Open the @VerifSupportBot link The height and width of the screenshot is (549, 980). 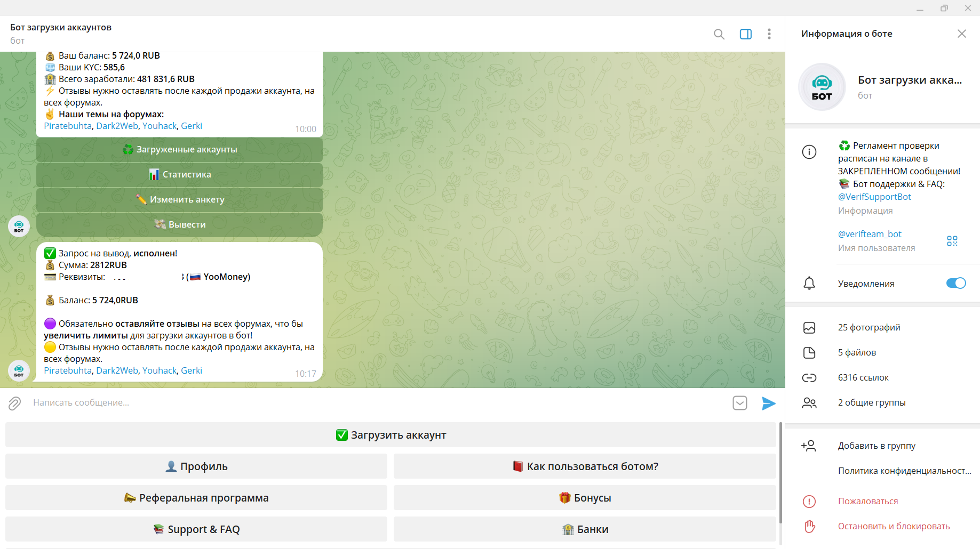click(x=874, y=197)
